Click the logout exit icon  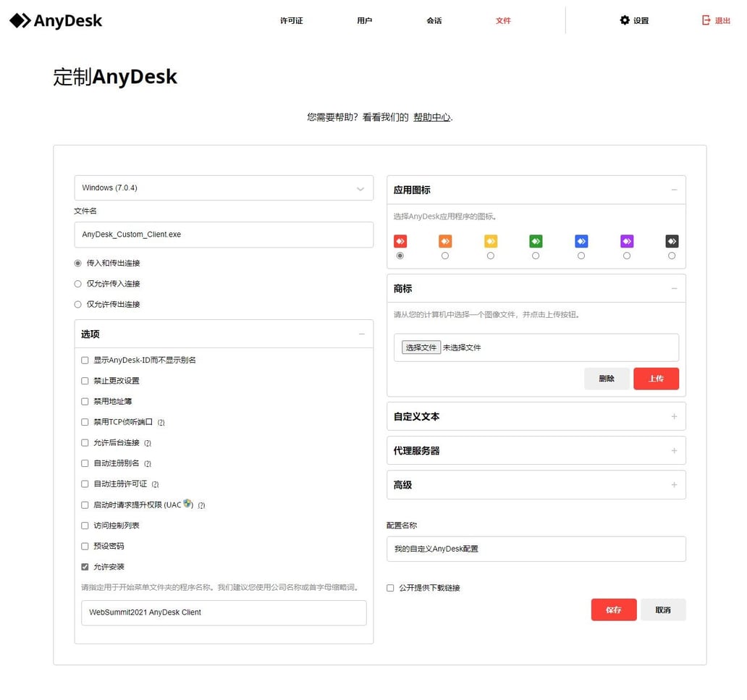[706, 20]
